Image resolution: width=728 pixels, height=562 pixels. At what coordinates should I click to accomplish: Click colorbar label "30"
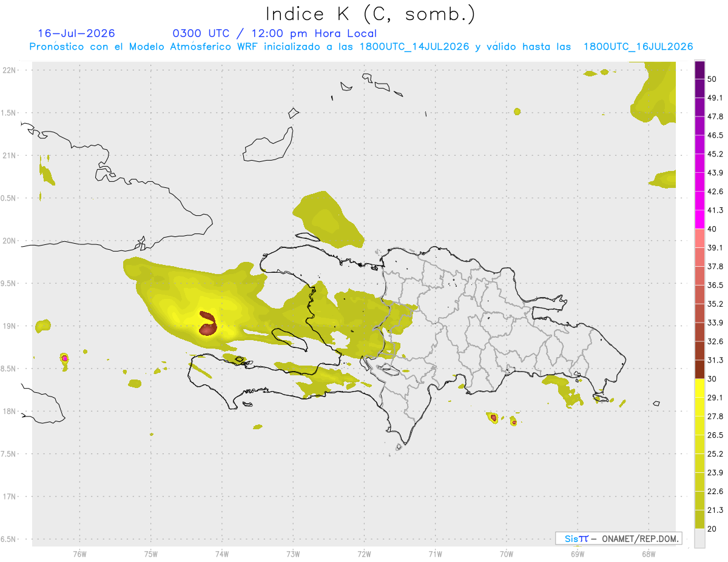pyautogui.click(x=712, y=379)
